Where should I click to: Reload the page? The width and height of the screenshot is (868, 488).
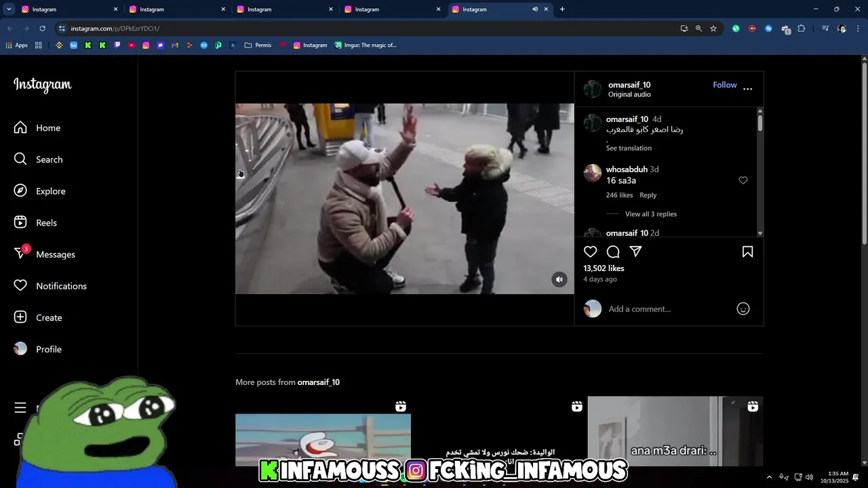click(x=42, y=28)
